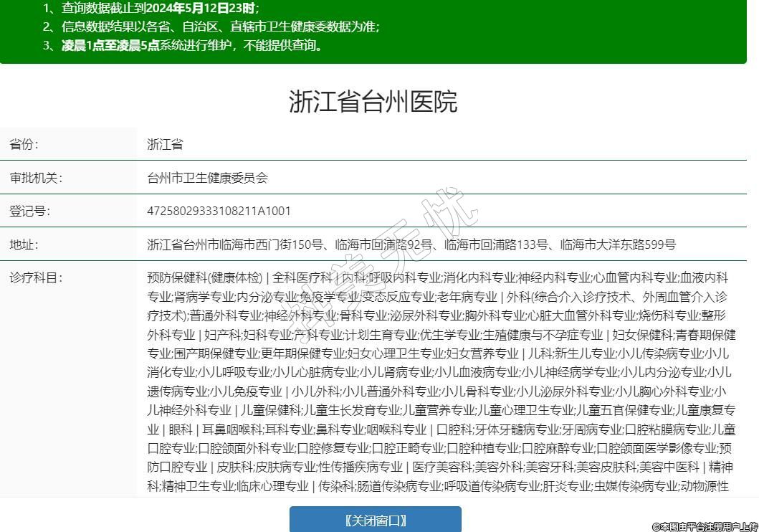Click the notice line about 2024年5月12日23时 data cutoff

[151, 9]
